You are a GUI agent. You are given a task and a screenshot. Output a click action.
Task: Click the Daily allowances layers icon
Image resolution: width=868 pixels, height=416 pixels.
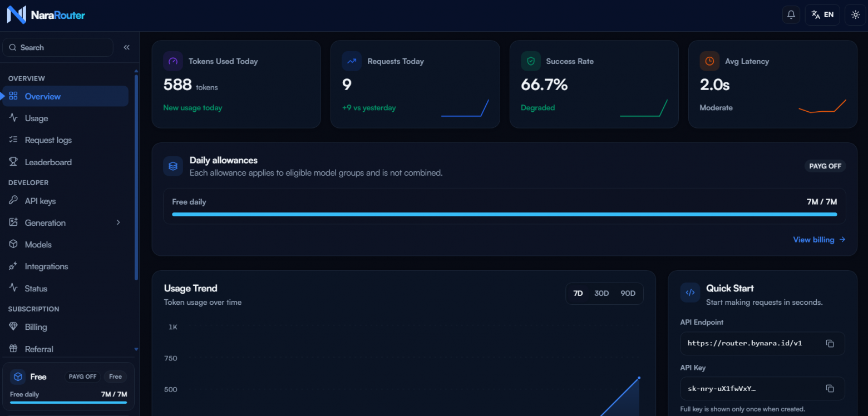pos(173,166)
